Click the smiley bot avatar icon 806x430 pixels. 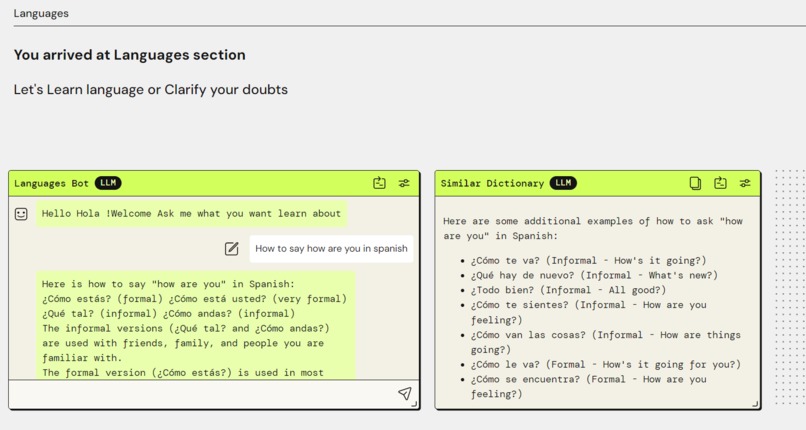coord(21,214)
